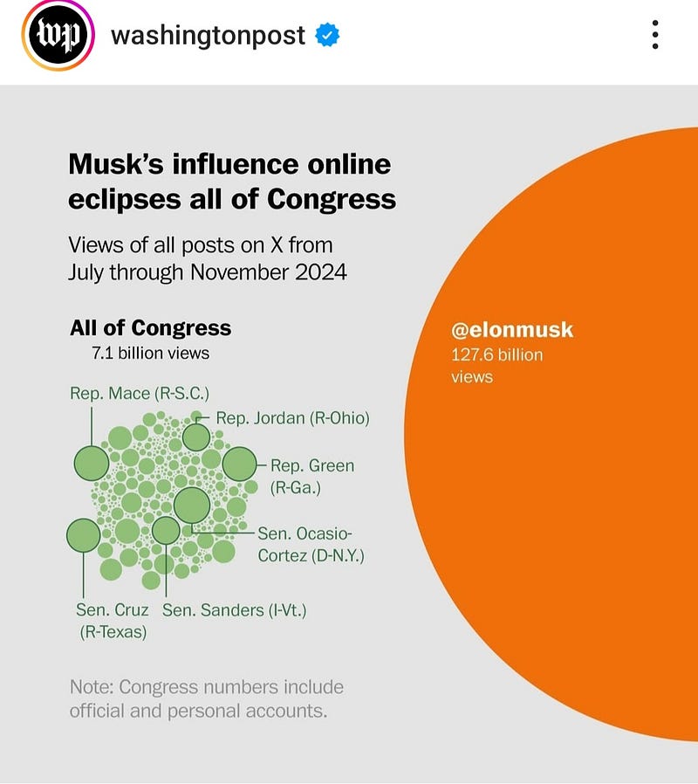Click the Rep. Jordan (R-Ohio) label
The image size is (698, 784).
point(292,418)
